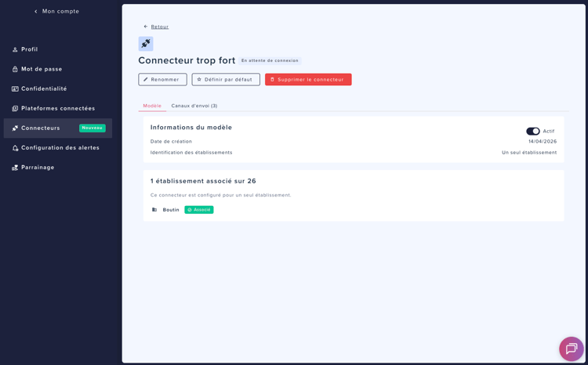The image size is (588, 365).
Task: Click the green Associé badge
Action: tap(199, 210)
